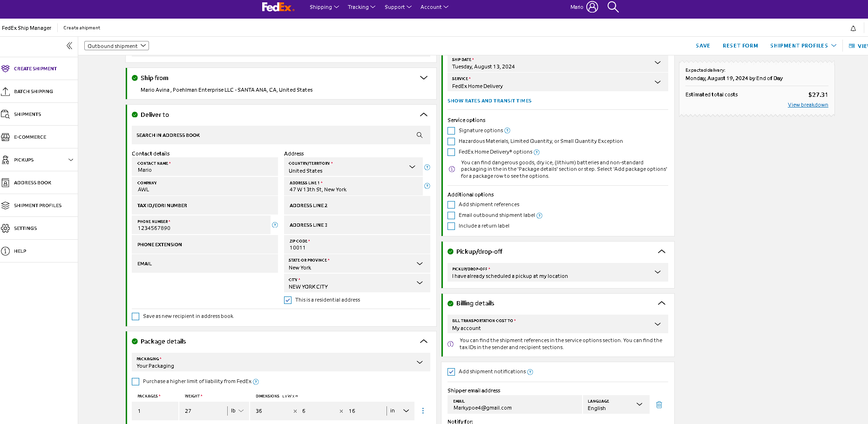Open the Bill Transportation Cost To dropdown

click(558, 324)
